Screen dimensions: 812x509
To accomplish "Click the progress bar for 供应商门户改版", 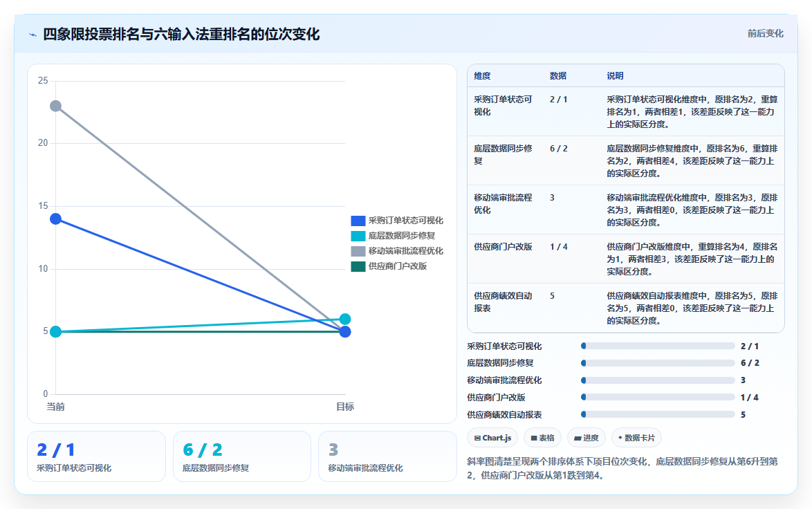I will [x=658, y=397].
